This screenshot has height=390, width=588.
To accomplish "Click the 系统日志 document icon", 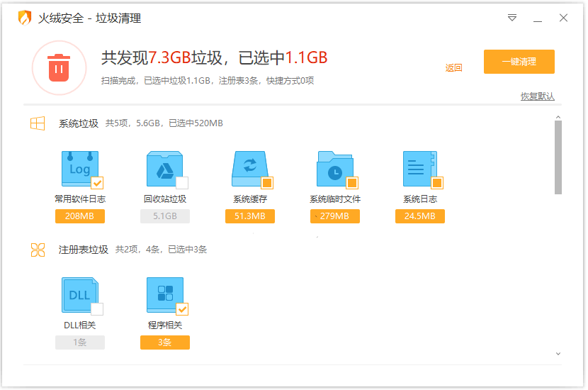I will pos(420,169).
